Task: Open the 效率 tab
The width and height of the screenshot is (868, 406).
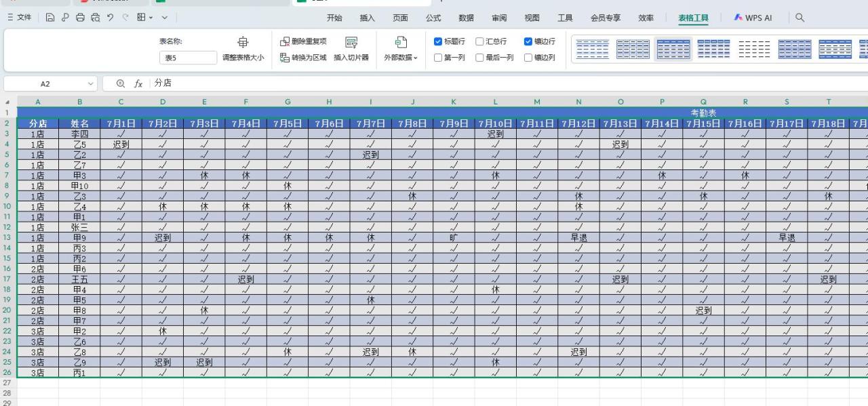Action: [x=646, y=18]
